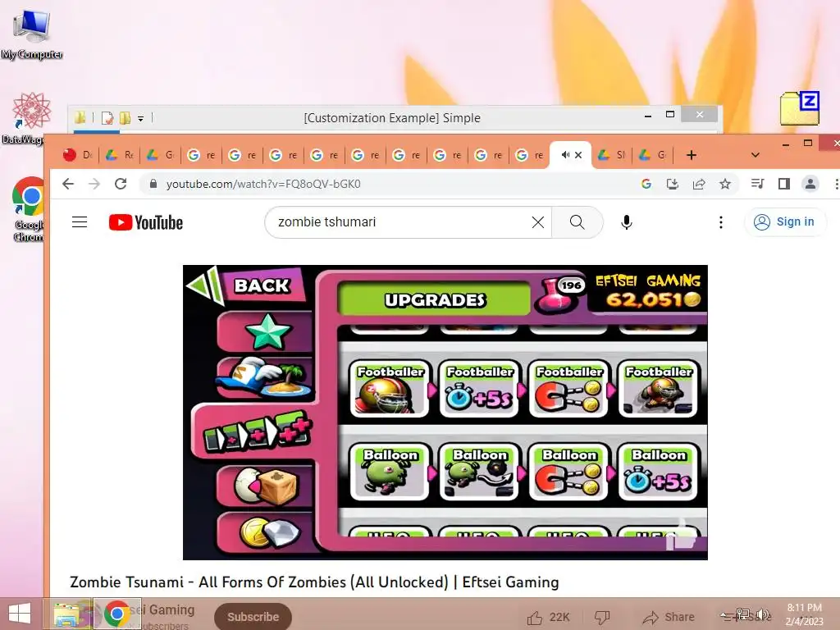
Task: Click the install app icon in address bar
Action: pos(673,185)
